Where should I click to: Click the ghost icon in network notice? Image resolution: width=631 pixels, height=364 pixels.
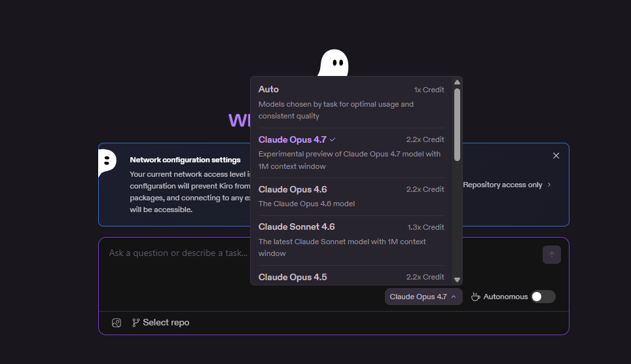(107, 162)
